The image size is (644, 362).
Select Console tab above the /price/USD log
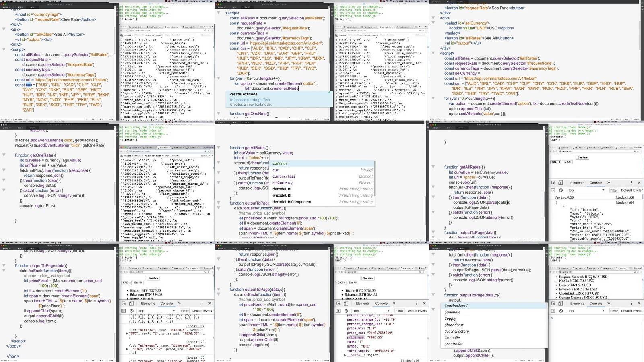(x=596, y=183)
